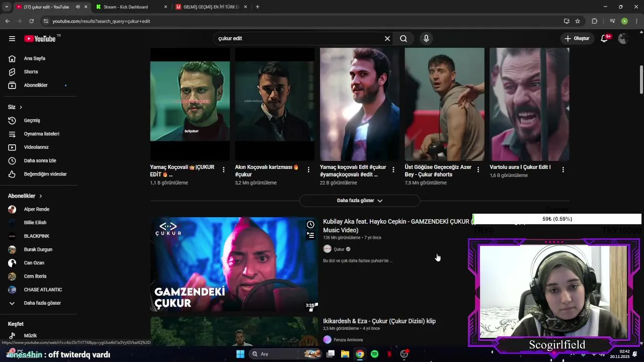Open the browser extensions puzzle icon

595,21
